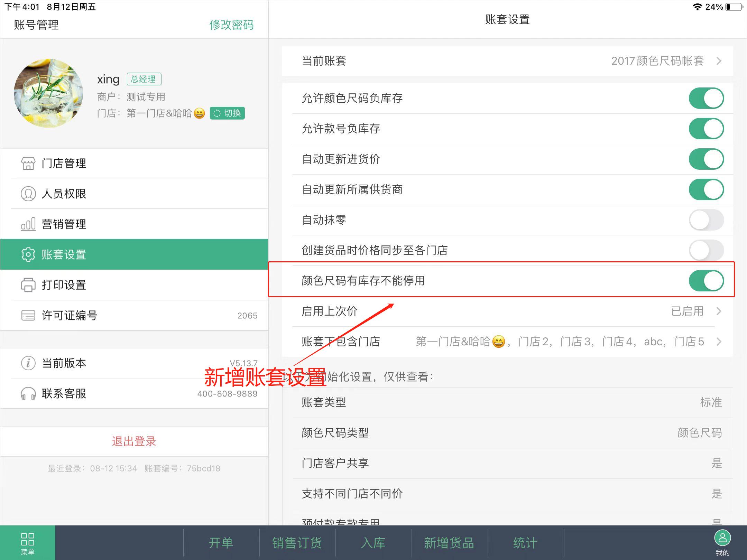
Task: Click license number 2065
Action: pyautogui.click(x=247, y=316)
